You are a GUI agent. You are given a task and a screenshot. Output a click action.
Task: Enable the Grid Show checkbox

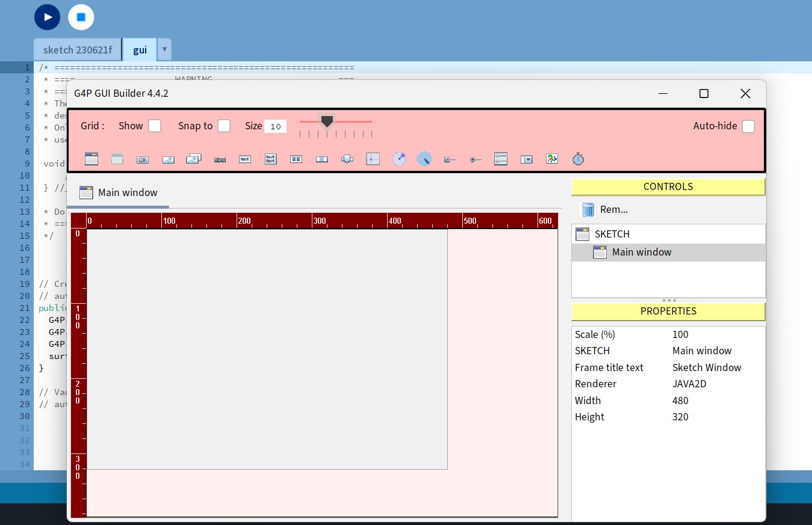155,126
